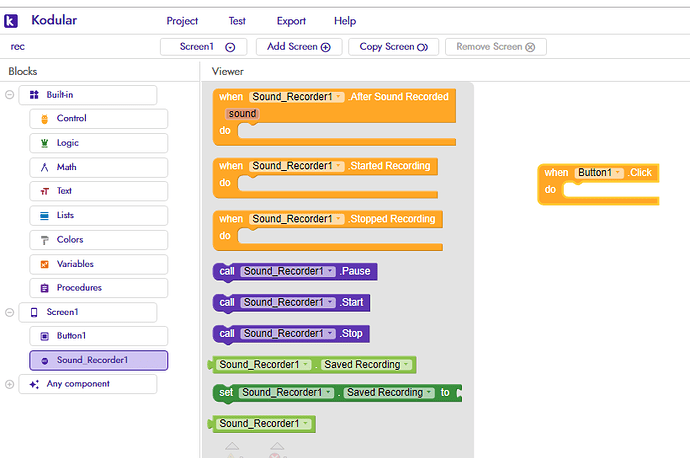Screen dimensions: 690x458
Task: Click the Copy Screen button
Action: [x=393, y=47]
